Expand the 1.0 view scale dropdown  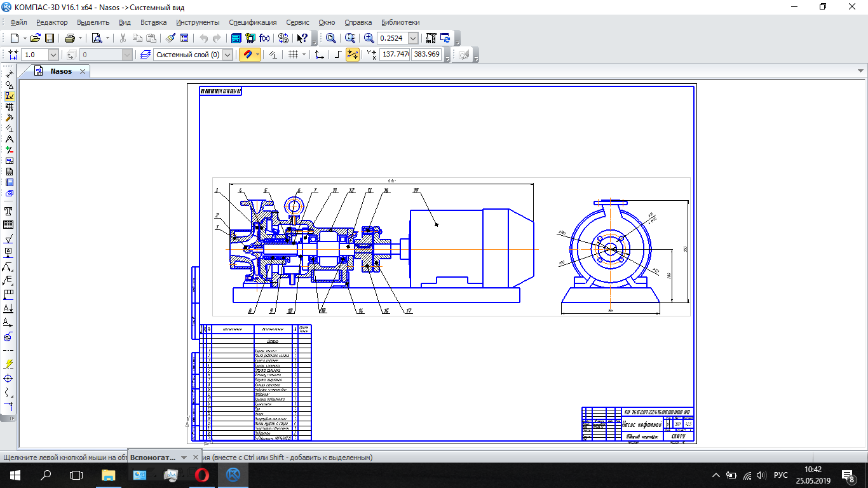[53, 55]
